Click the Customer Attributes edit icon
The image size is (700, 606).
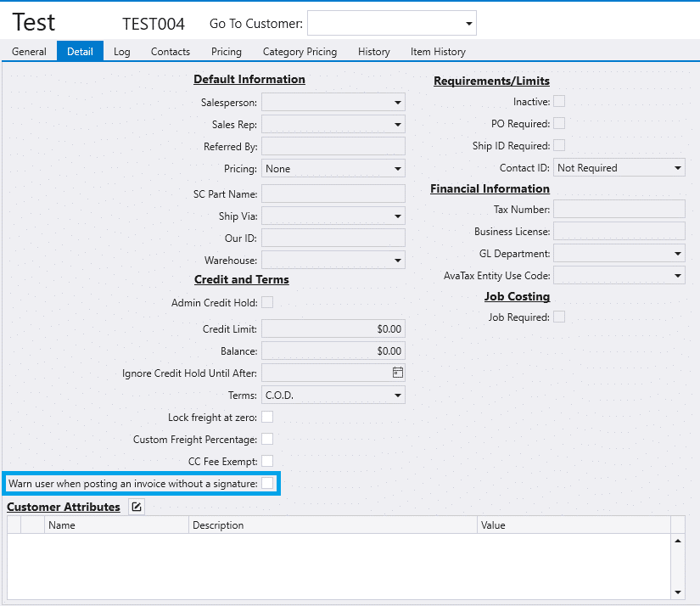pyautogui.click(x=137, y=507)
